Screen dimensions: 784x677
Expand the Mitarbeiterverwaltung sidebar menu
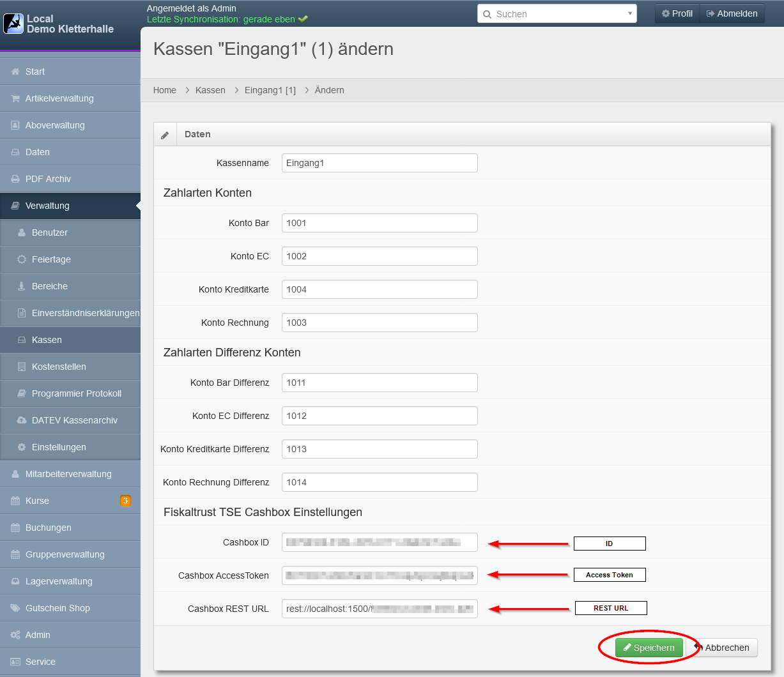(70, 474)
